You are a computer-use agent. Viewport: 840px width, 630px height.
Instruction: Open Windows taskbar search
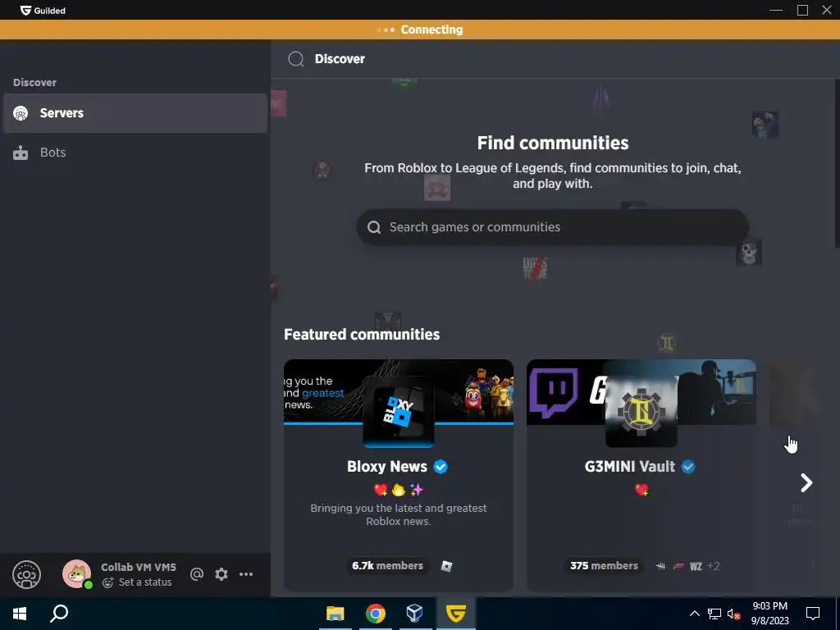click(59, 614)
